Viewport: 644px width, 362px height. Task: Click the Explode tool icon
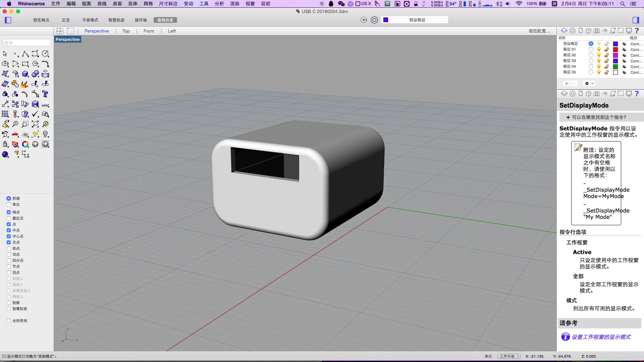pyautogui.click(x=25, y=84)
